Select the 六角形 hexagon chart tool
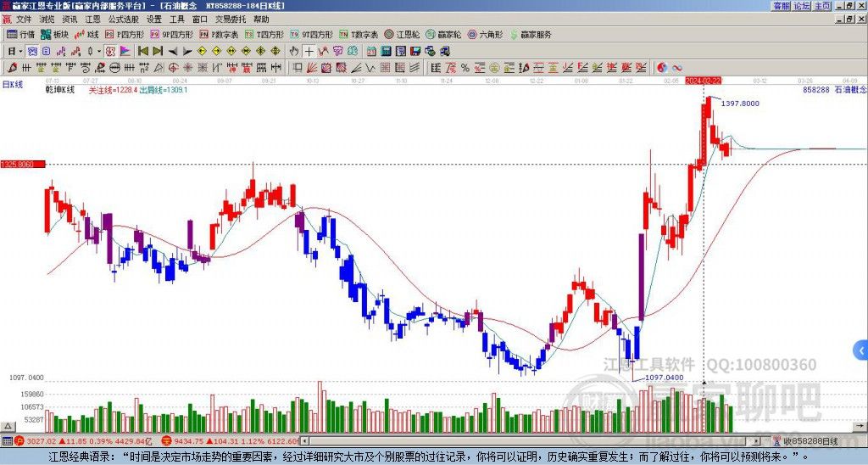The width and height of the screenshot is (868, 465). [x=486, y=35]
